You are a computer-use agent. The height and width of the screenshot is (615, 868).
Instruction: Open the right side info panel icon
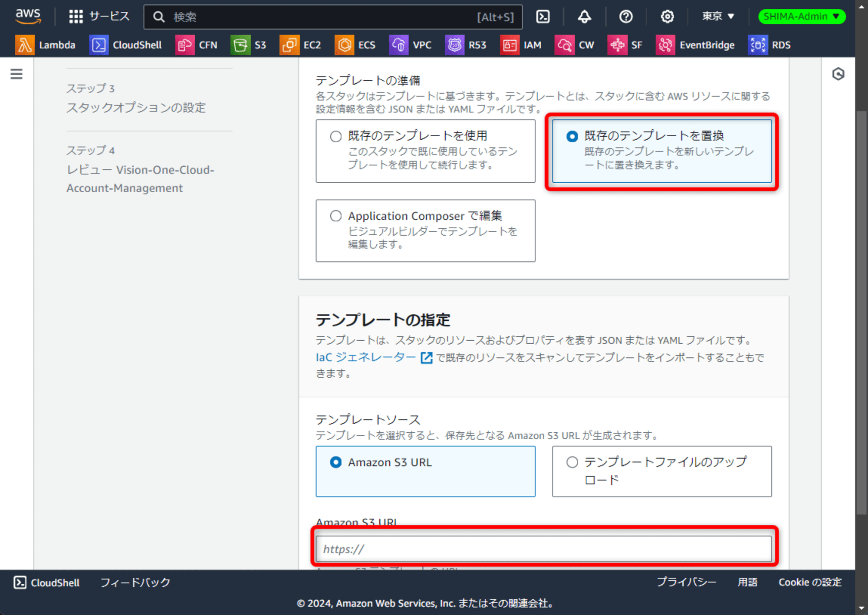838,74
